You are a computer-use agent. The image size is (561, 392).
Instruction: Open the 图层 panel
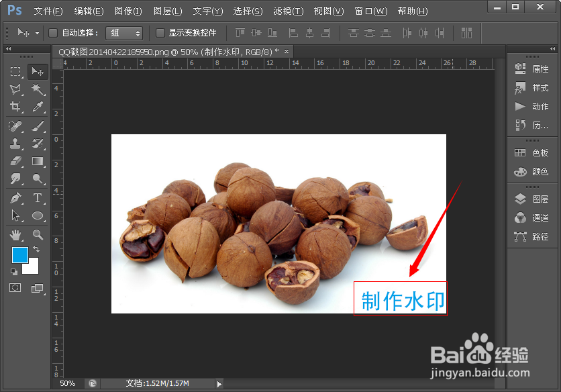pos(532,198)
